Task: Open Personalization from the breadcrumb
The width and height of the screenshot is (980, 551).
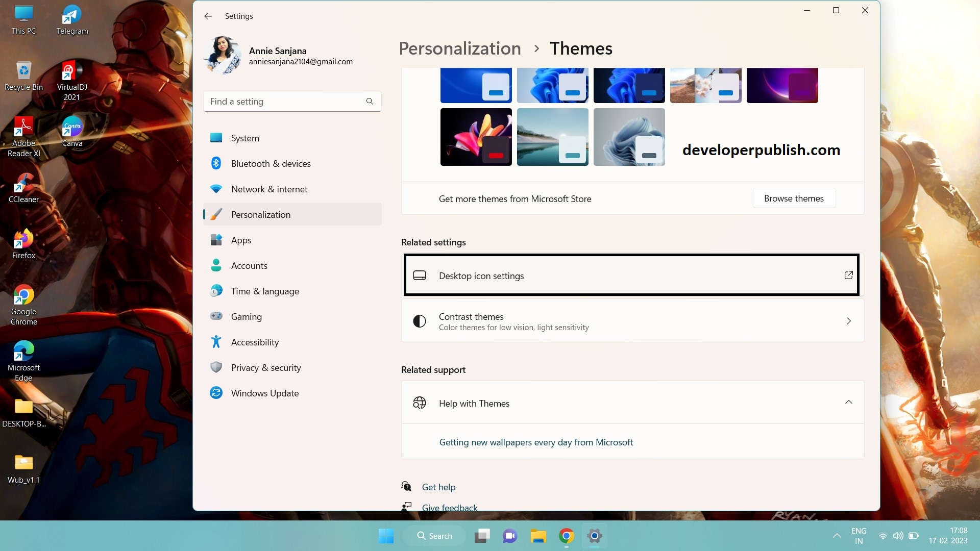Action: point(459,48)
